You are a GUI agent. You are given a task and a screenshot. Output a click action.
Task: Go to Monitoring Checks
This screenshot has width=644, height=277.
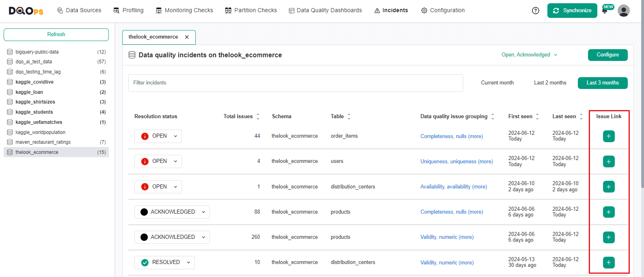point(184,11)
